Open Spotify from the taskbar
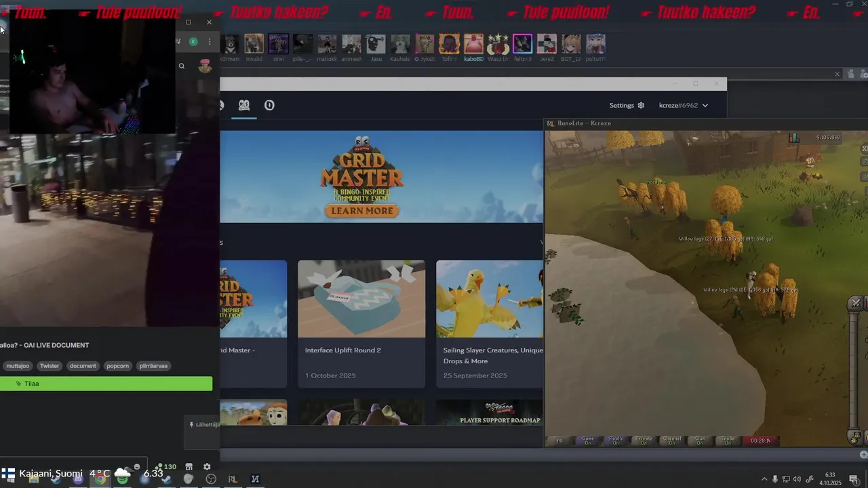This screenshot has height=488, width=868. click(x=122, y=479)
